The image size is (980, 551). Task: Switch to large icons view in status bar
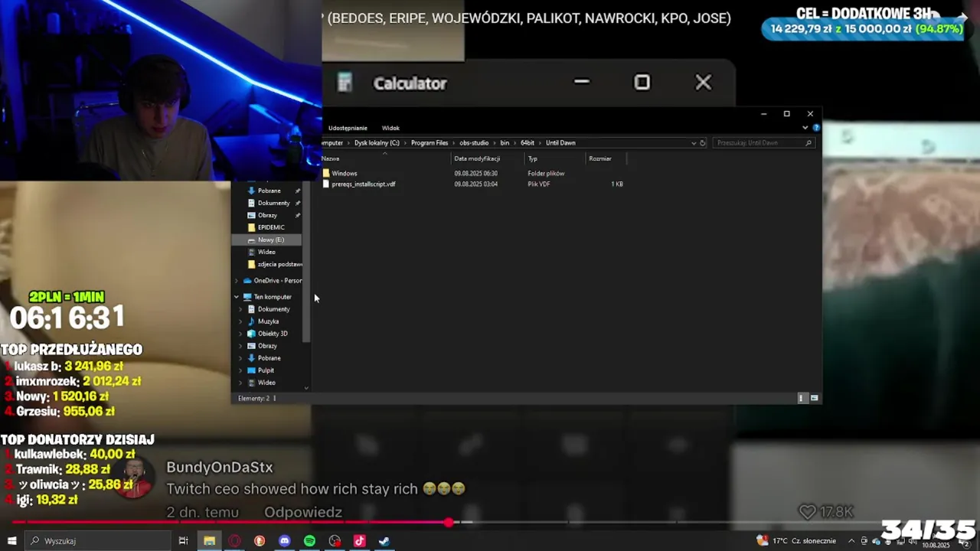pyautogui.click(x=814, y=398)
